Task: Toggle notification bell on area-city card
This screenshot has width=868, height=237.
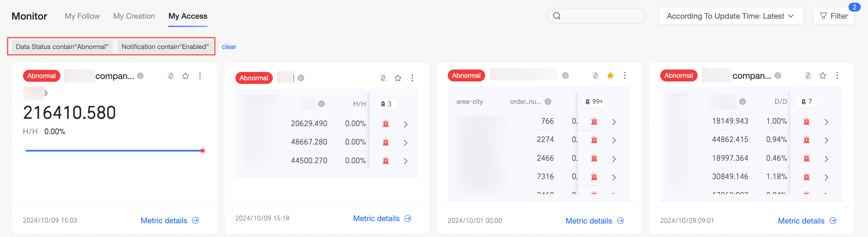Action: (x=596, y=75)
